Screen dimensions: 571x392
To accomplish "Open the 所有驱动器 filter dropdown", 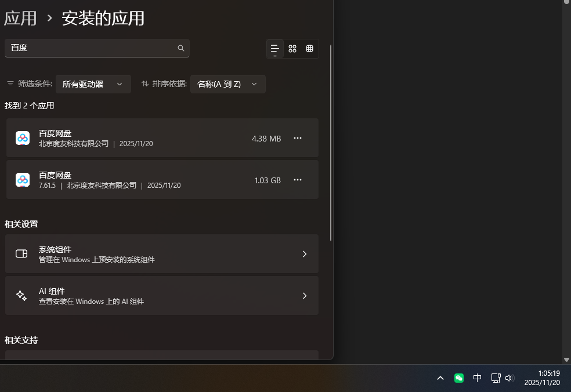I will pyautogui.click(x=93, y=84).
